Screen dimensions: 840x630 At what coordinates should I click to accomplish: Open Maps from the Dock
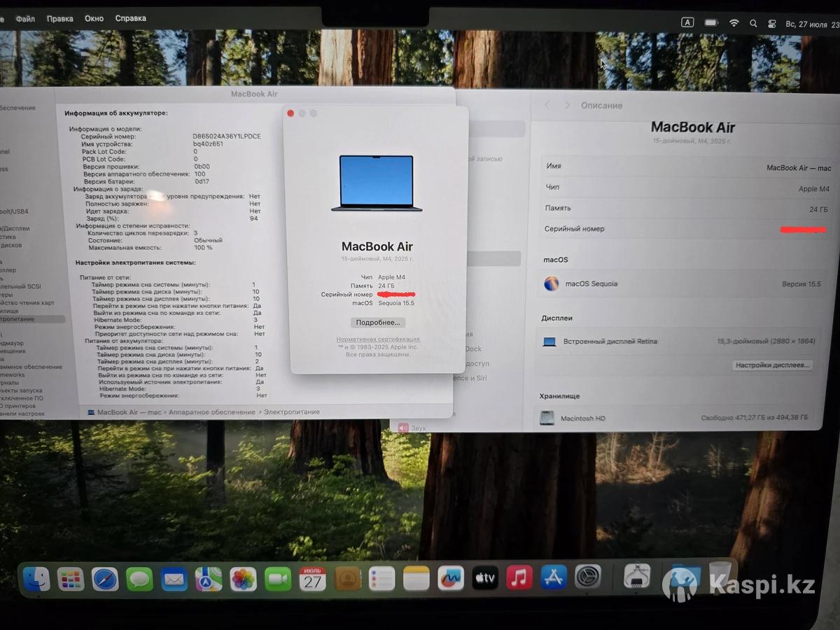209,579
